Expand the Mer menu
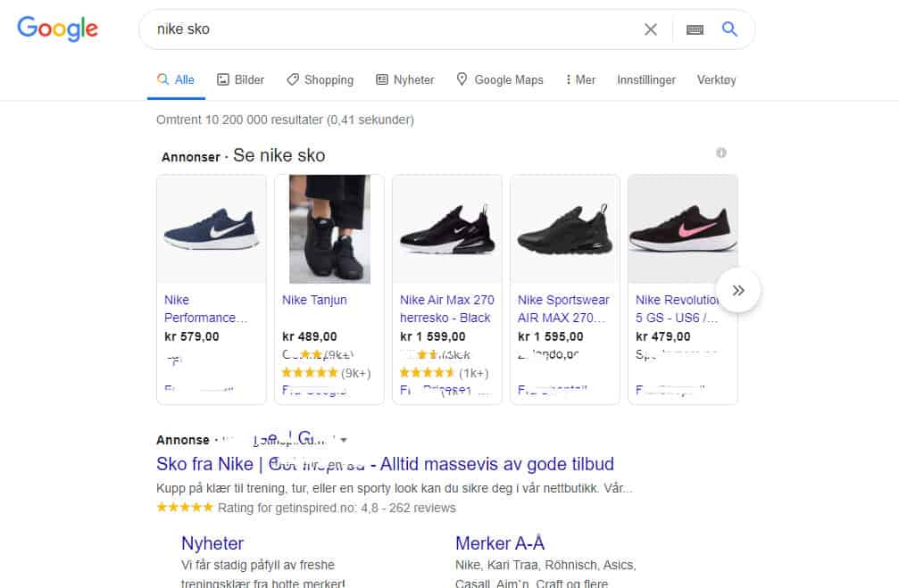This screenshot has width=899, height=588. [x=580, y=79]
